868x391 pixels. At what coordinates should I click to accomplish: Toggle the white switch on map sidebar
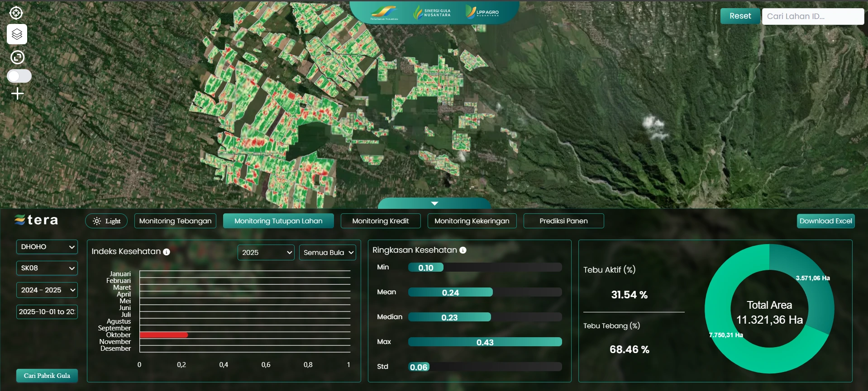click(19, 76)
